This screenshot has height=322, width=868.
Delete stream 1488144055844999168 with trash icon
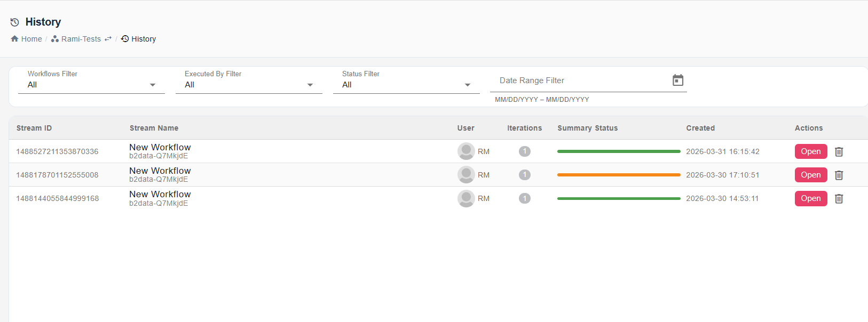(x=839, y=199)
